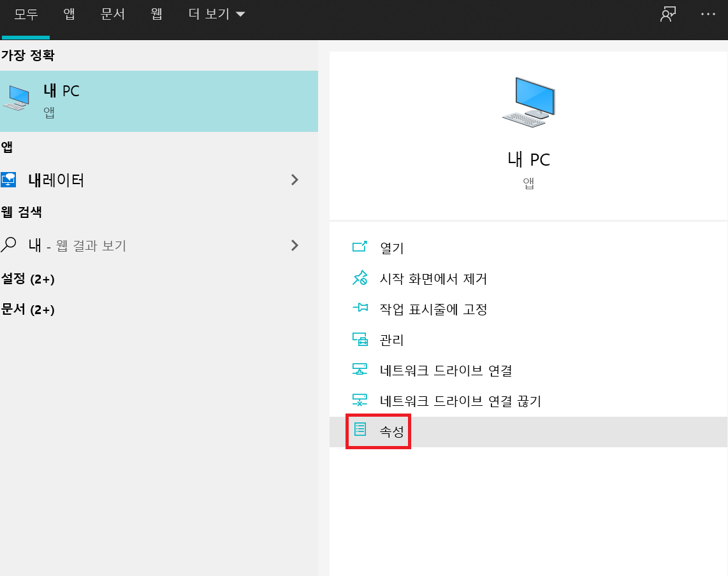Screen dimensions: 728x576
Task: Open the feedback icon in top bar
Action: tap(667, 15)
